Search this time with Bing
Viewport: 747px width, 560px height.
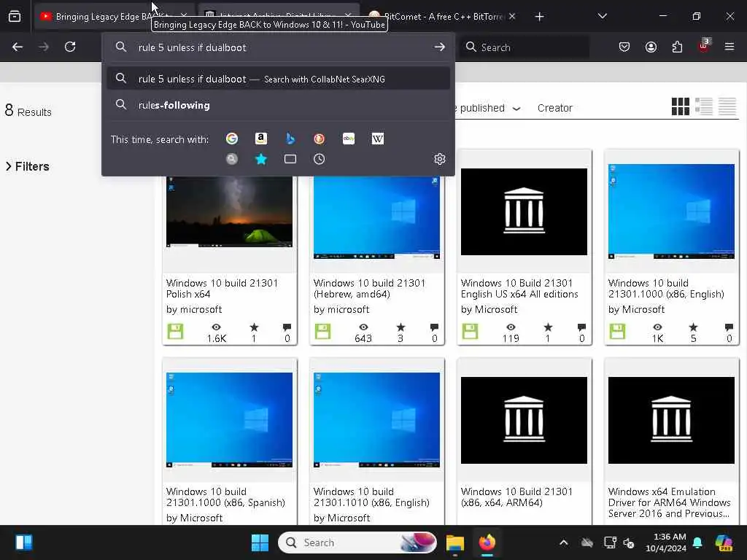[x=290, y=139]
